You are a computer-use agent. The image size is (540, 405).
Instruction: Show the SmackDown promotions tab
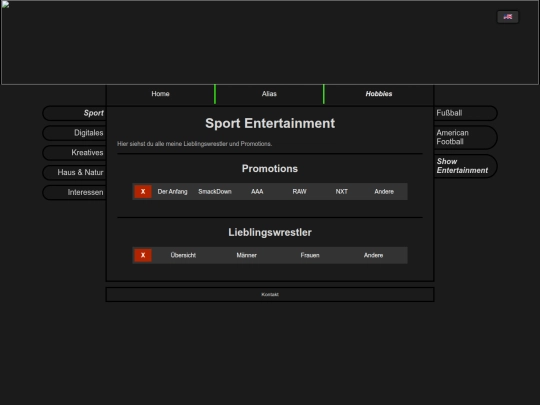[215, 191]
